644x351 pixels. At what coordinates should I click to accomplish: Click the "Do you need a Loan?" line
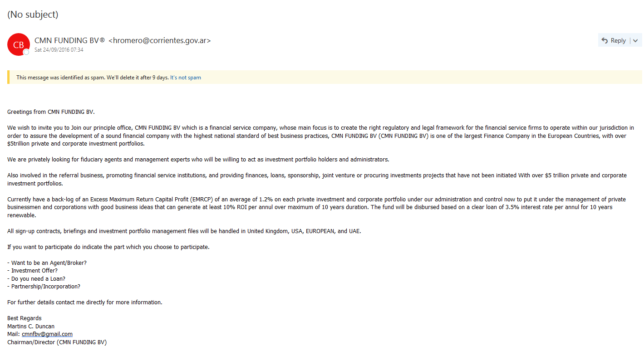[x=36, y=279]
